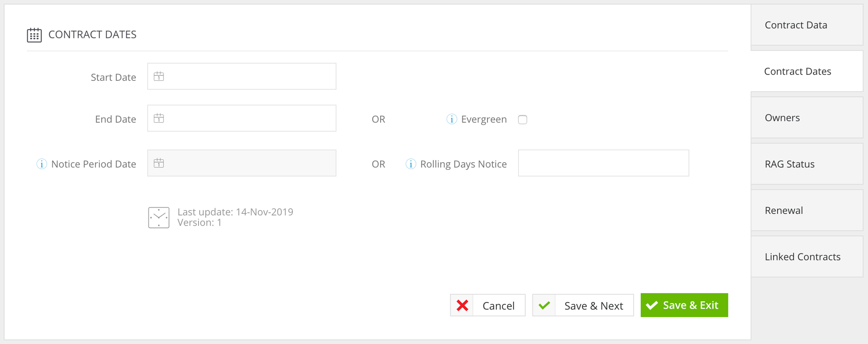Image resolution: width=868 pixels, height=344 pixels.
Task: Enable the Evergreen checkbox
Action: coord(522,120)
